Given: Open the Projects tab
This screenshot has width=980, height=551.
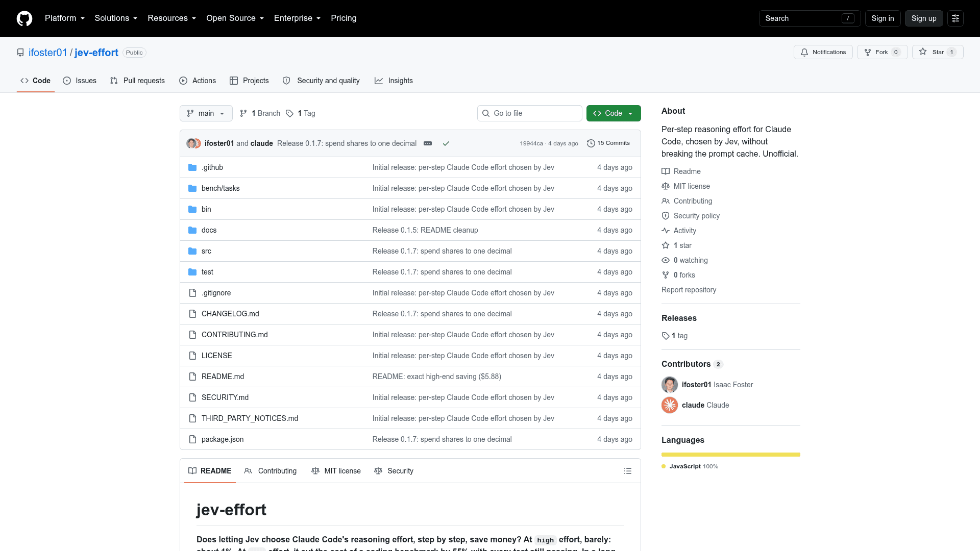Looking at the screenshot, I should [x=249, y=81].
